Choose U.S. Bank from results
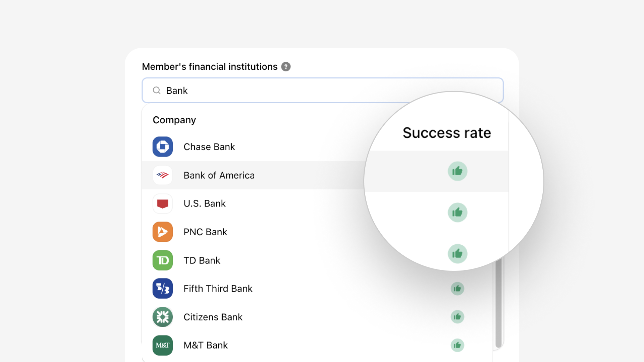The width and height of the screenshot is (644, 362). coord(205,203)
